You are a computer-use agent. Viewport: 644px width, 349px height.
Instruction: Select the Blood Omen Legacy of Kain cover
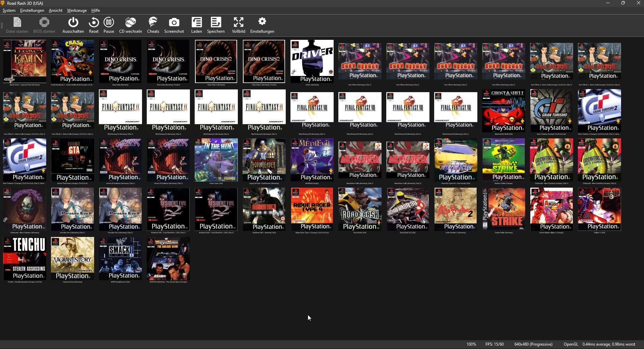click(x=25, y=61)
